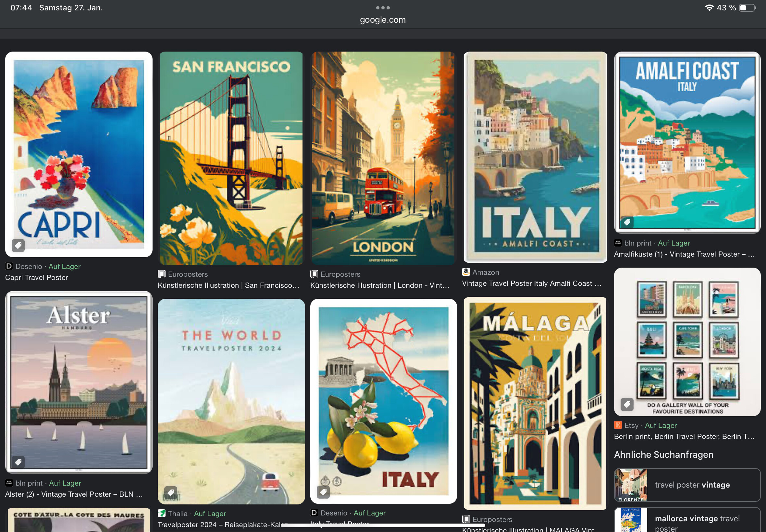Tap the Etsy favicon next to the Etsy label
766x532 pixels.
[618, 425]
